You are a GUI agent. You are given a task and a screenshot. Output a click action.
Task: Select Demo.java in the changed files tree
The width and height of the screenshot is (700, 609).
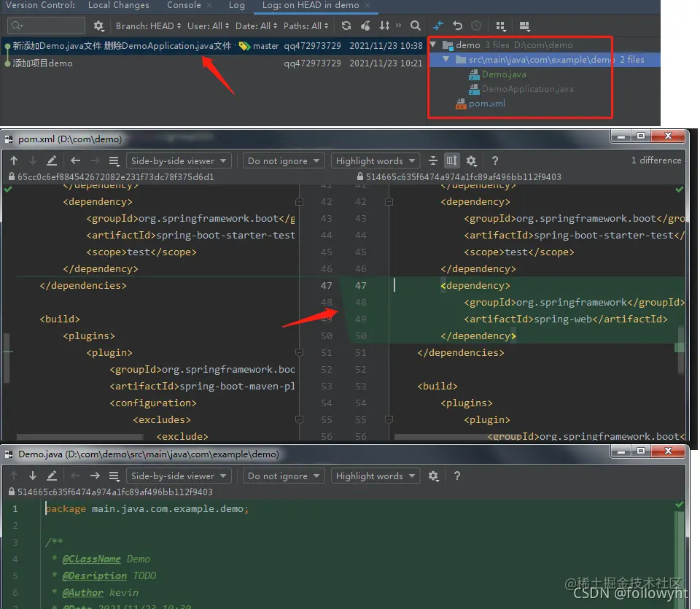click(x=504, y=74)
